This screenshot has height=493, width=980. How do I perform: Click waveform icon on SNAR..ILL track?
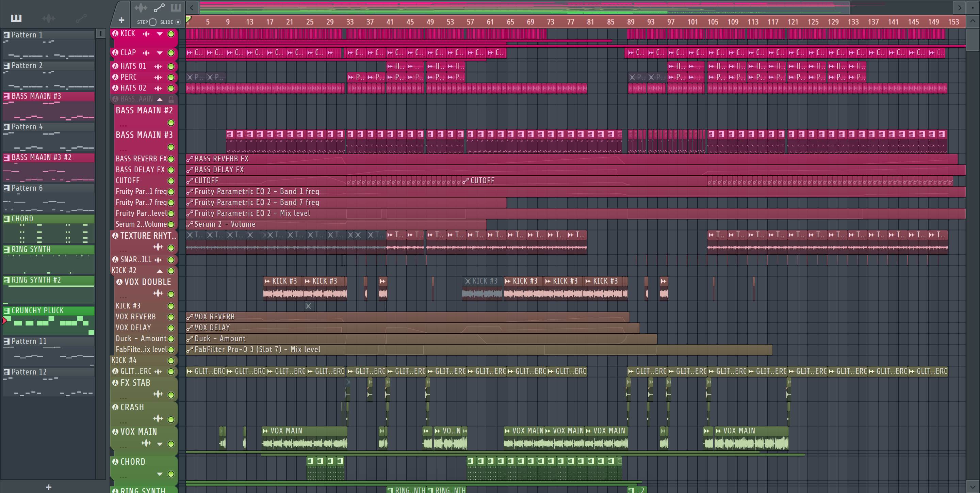click(158, 260)
